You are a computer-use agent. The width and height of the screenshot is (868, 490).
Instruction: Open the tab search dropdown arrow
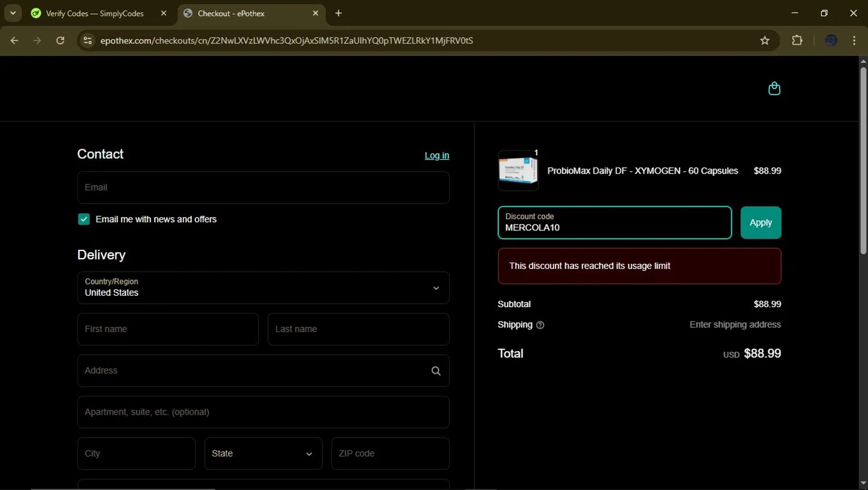pyautogui.click(x=13, y=13)
